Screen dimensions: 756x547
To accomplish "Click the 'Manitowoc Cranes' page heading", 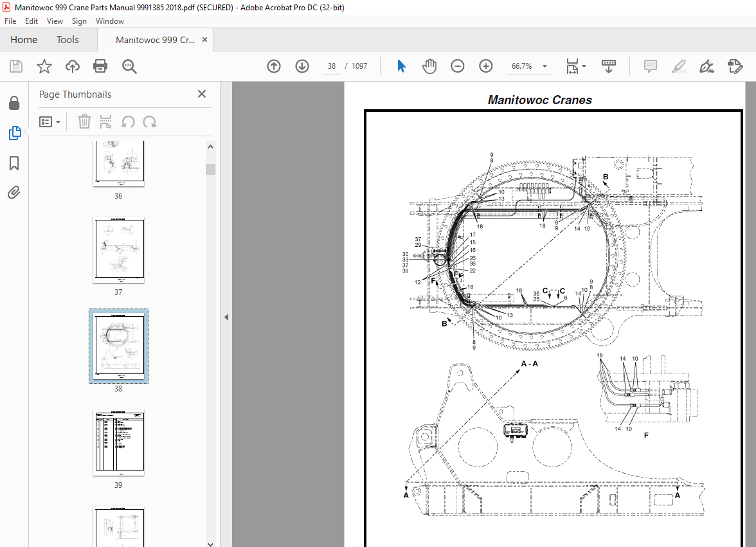I will 539,100.
